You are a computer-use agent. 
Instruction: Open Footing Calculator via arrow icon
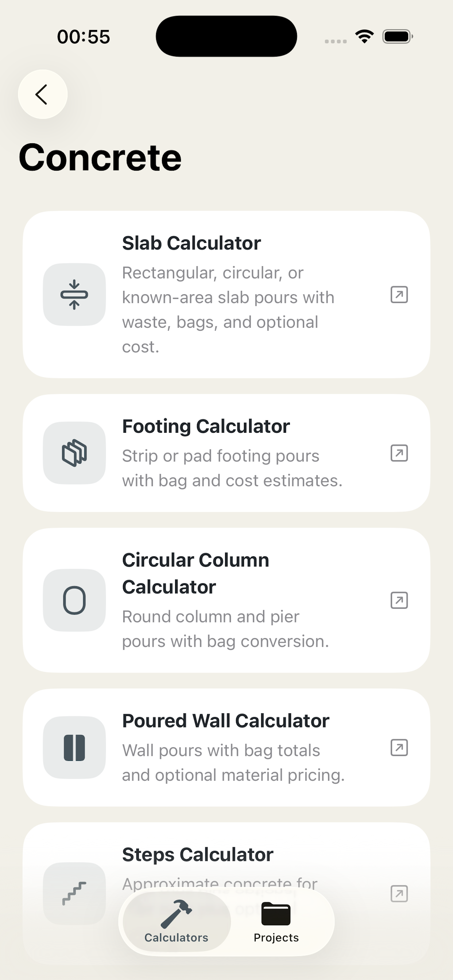(399, 453)
